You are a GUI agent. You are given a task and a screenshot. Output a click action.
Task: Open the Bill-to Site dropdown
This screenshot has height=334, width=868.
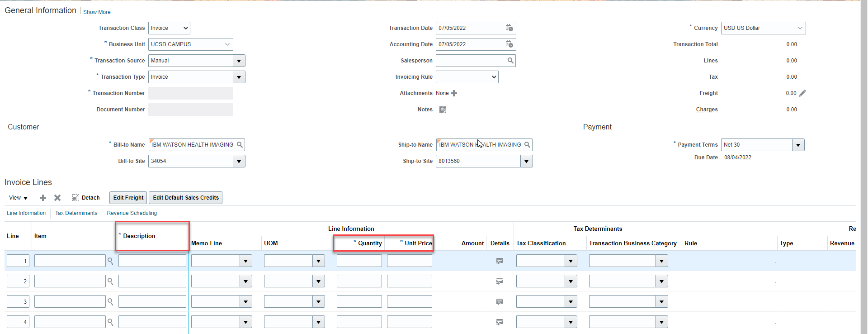[239, 161]
